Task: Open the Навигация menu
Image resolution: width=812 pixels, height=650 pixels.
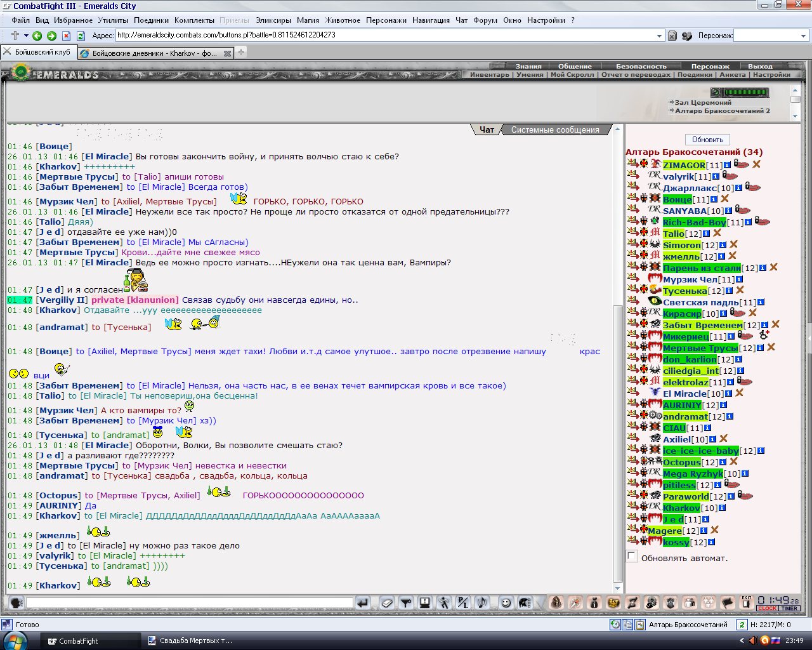Action: 431,20
